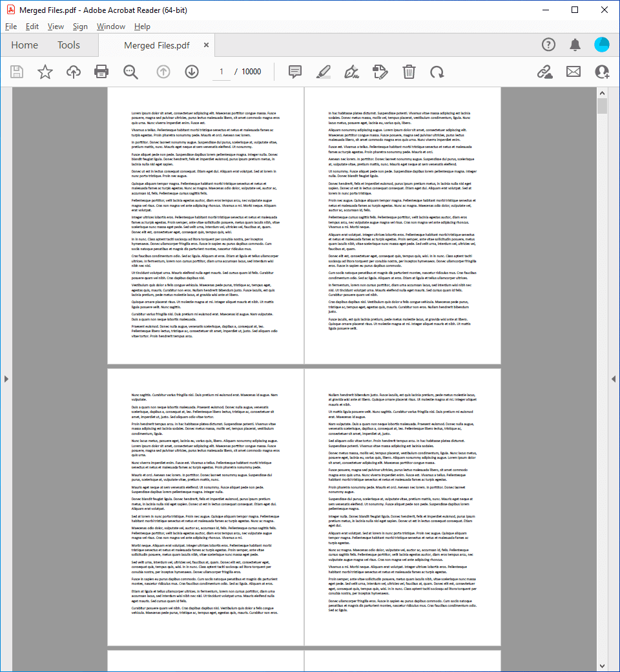The image size is (620, 672).
Task: Star this file with the bookmark icon
Action: pos(45,72)
